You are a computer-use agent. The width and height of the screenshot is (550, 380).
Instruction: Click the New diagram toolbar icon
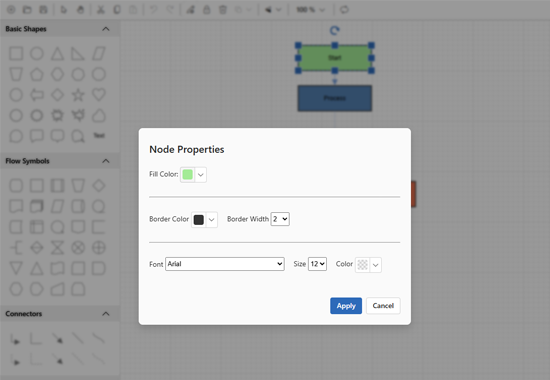point(11,10)
